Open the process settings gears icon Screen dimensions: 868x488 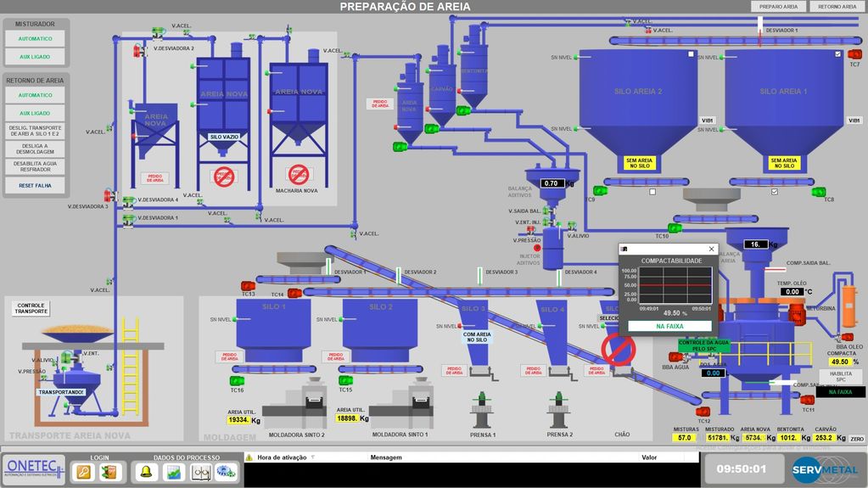227,472
